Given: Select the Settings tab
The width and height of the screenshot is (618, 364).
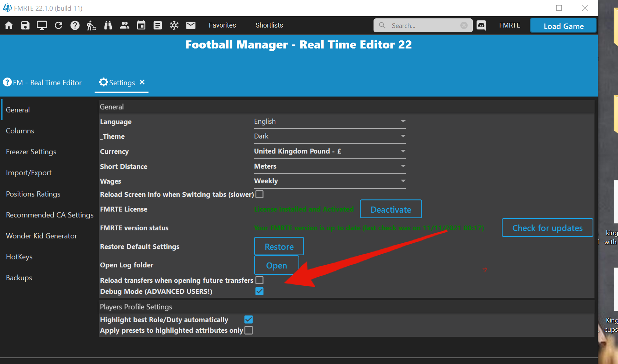Looking at the screenshot, I should (122, 83).
